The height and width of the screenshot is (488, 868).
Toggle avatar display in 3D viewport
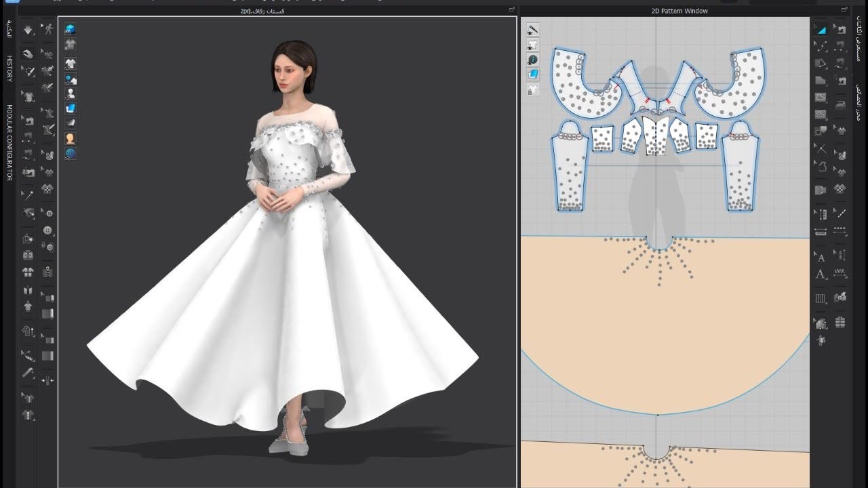71,94
